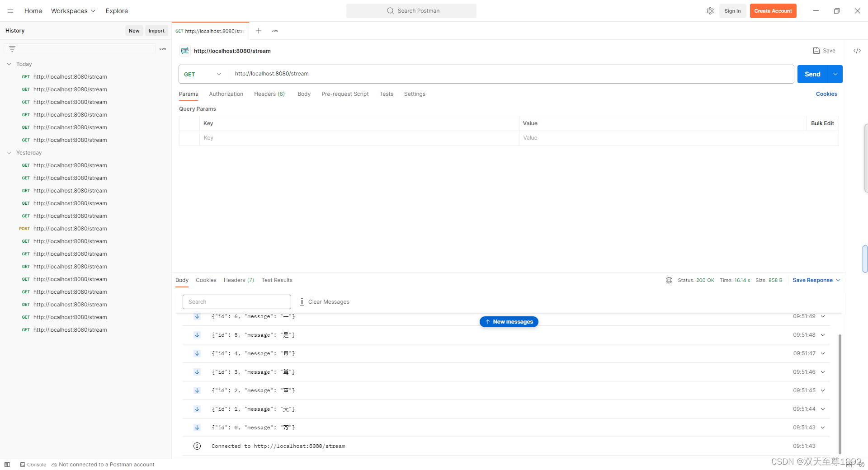Click the New messages notification pill
Image resolution: width=868 pixels, height=470 pixels.
point(509,321)
